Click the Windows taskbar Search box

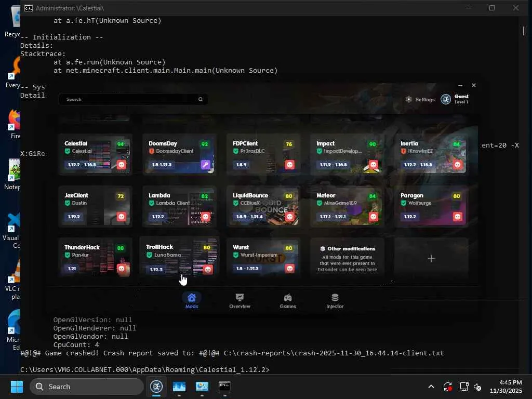(x=87, y=387)
